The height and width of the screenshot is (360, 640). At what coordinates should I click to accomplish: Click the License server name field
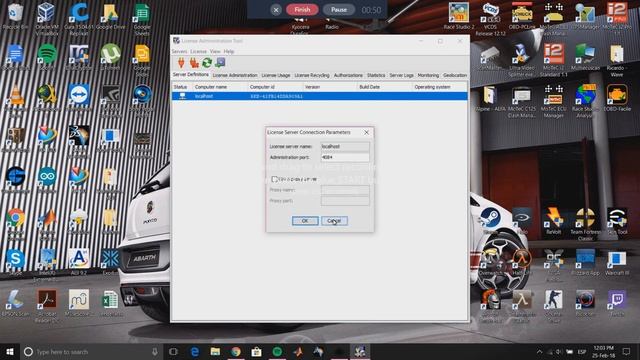(x=345, y=146)
